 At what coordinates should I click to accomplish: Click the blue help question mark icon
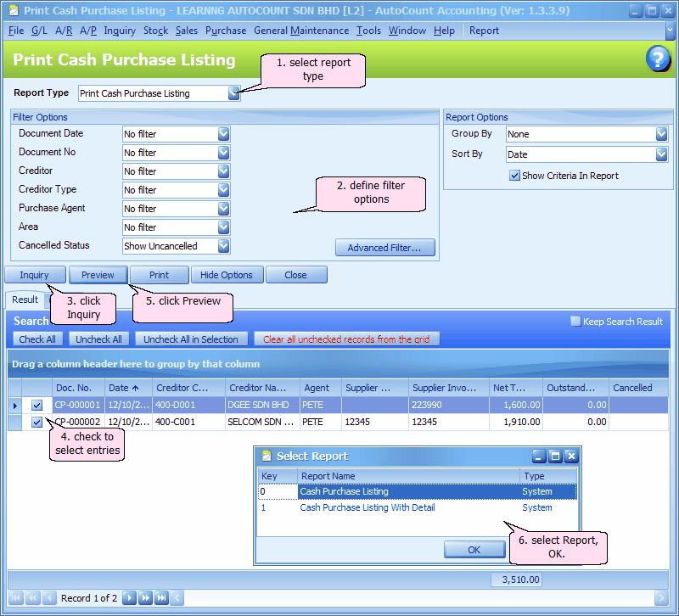(x=658, y=59)
